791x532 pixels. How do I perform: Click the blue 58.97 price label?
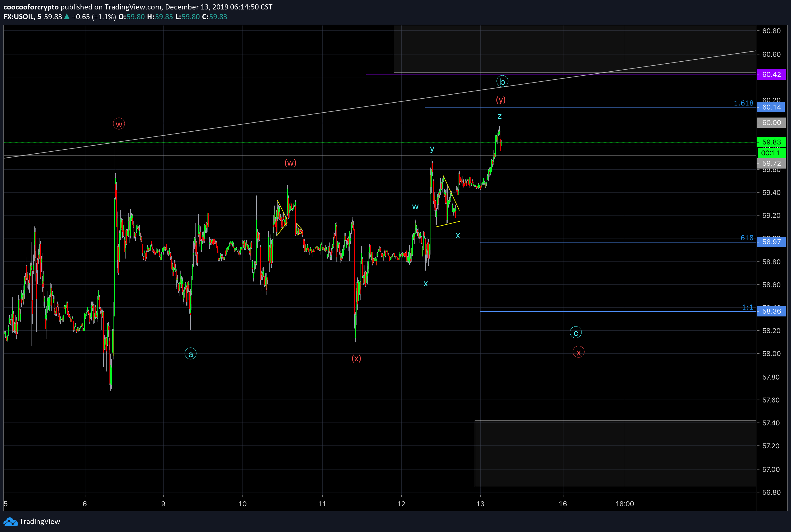[x=771, y=242]
